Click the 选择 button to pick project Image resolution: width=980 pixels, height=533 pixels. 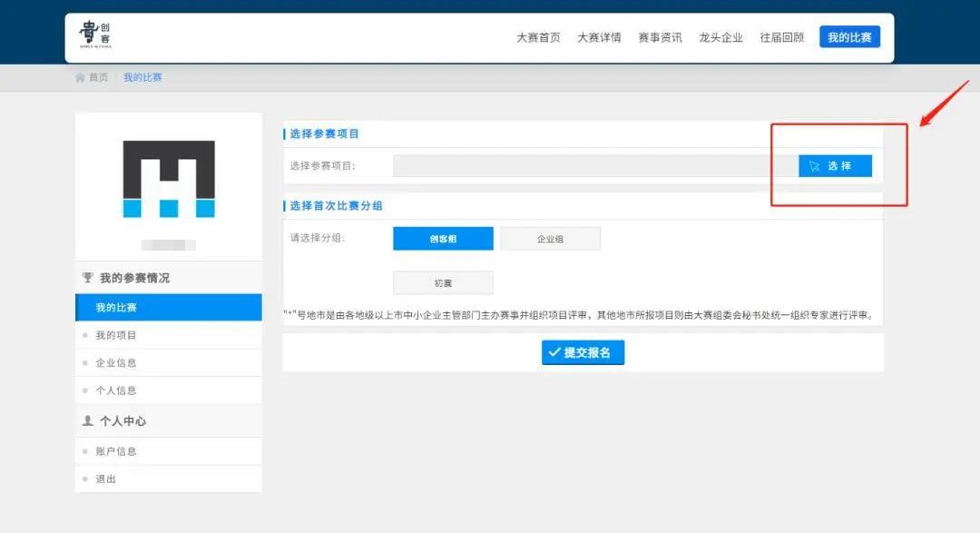pos(835,166)
